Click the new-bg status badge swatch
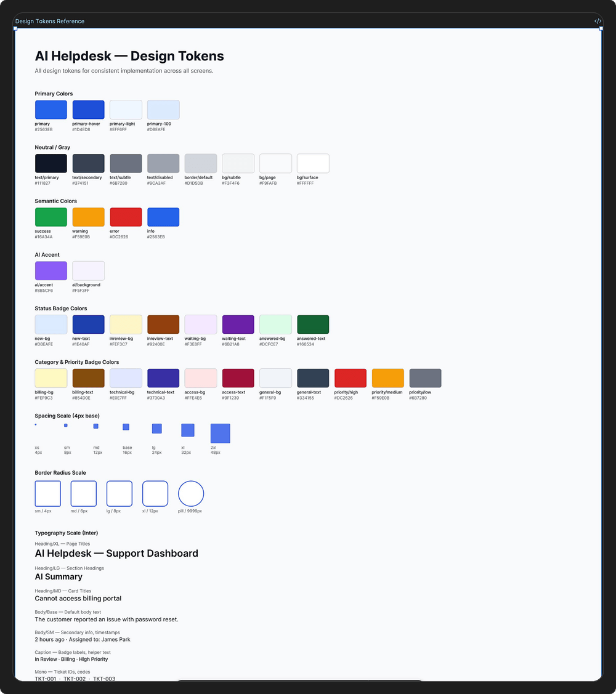Image resolution: width=616 pixels, height=694 pixels. tap(51, 325)
